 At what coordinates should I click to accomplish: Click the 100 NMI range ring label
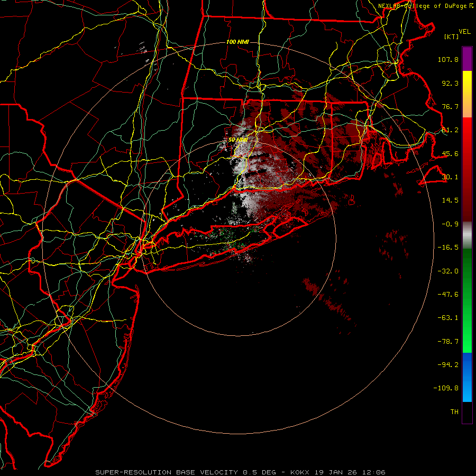pos(237,42)
